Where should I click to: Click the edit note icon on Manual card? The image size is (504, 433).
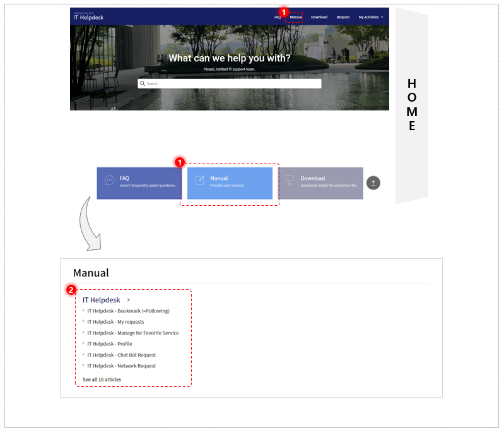[x=199, y=180]
